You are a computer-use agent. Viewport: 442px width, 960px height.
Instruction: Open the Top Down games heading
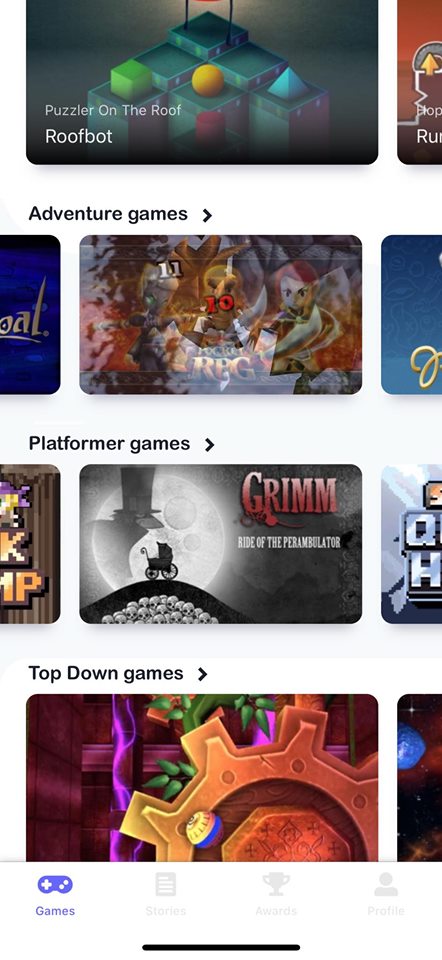(x=106, y=673)
